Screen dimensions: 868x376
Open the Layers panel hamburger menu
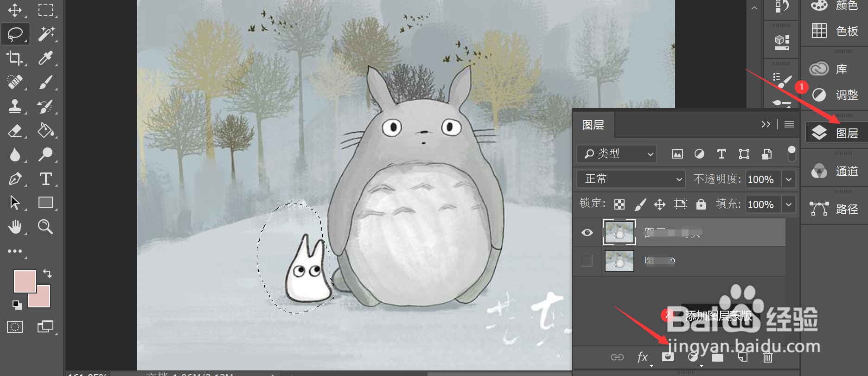[789, 124]
